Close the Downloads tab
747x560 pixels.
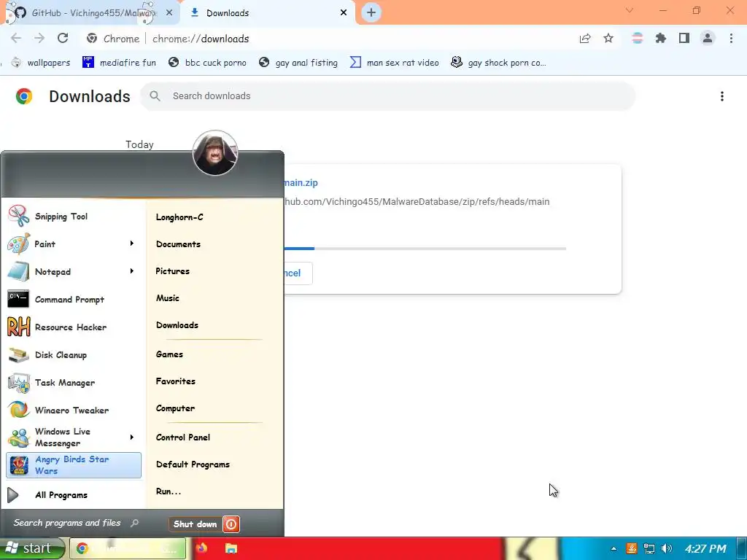click(344, 13)
